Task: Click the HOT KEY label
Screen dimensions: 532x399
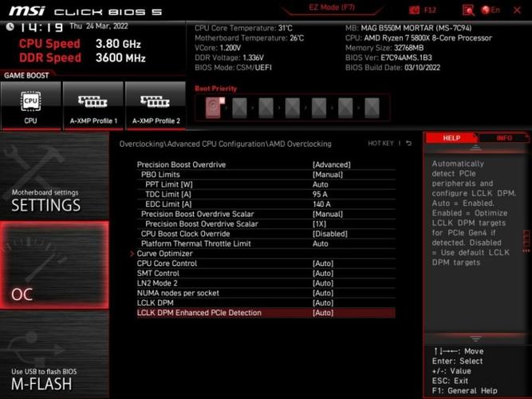Action: pyautogui.click(x=380, y=144)
